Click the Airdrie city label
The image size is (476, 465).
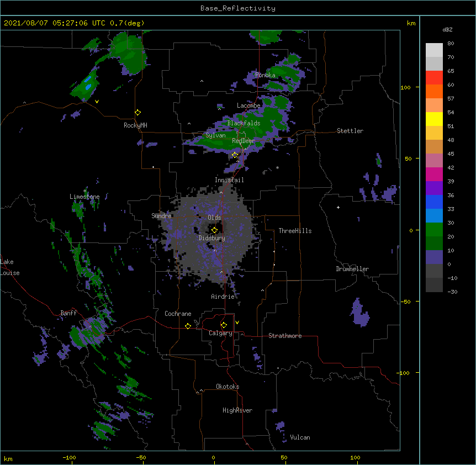223,297
